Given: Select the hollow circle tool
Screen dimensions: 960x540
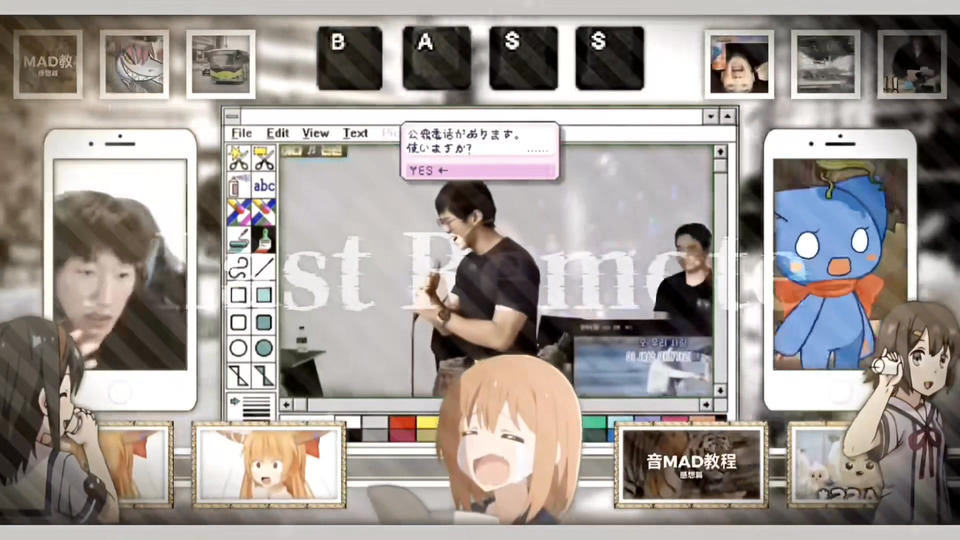Looking at the screenshot, I should (x=239, y=348).
